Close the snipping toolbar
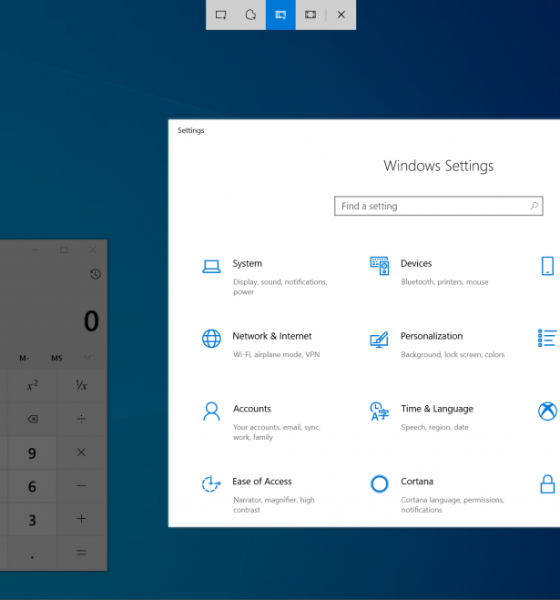 pos(341,15)
